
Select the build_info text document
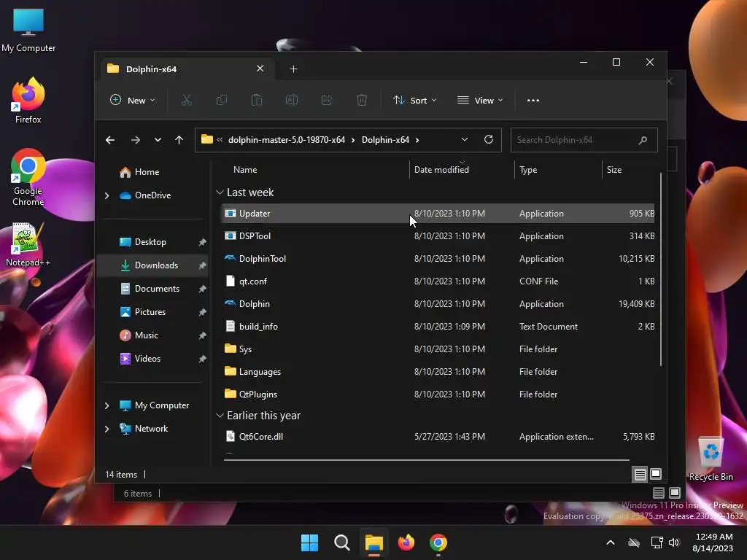pyautogui.click(x=438, y=327)
